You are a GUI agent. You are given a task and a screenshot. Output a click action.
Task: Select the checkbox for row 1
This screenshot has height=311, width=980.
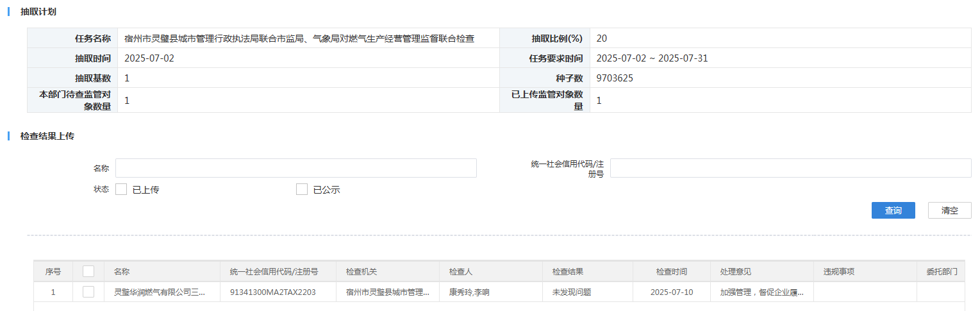coord(88,292)
